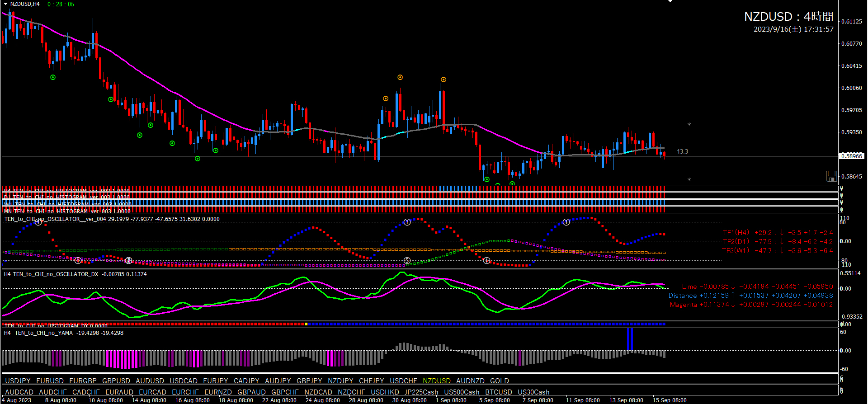Open EURJPY symbol chart
This screenshot has width=868, height=404.
(216, 381)
